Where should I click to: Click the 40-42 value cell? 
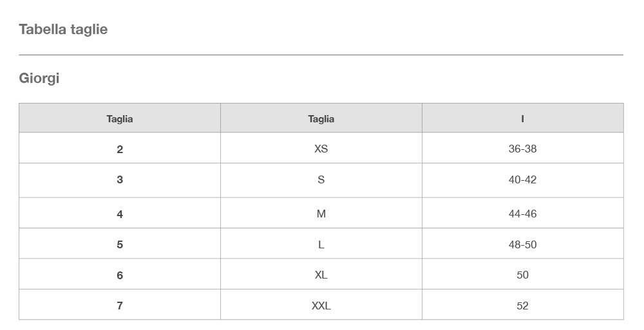[522, 180]
